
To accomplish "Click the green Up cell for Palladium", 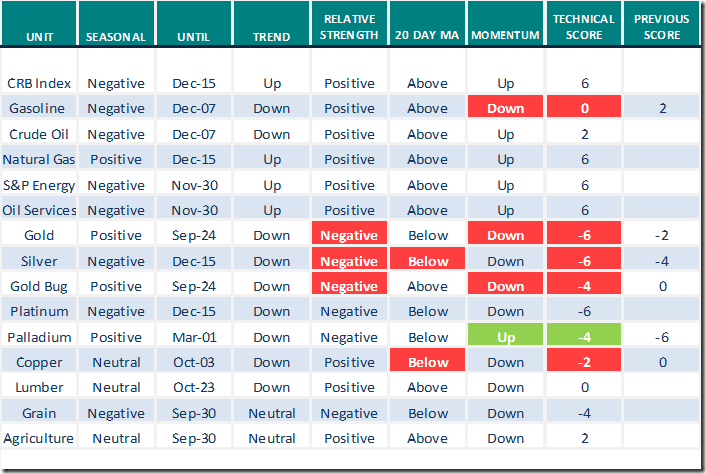I will (x=505, y=337).
